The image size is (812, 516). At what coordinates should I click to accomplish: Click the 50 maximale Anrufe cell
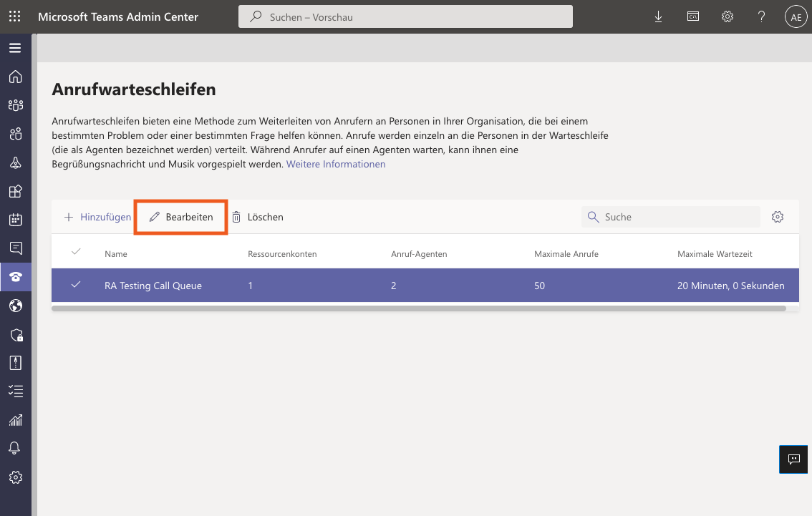(x=540, y=286)
